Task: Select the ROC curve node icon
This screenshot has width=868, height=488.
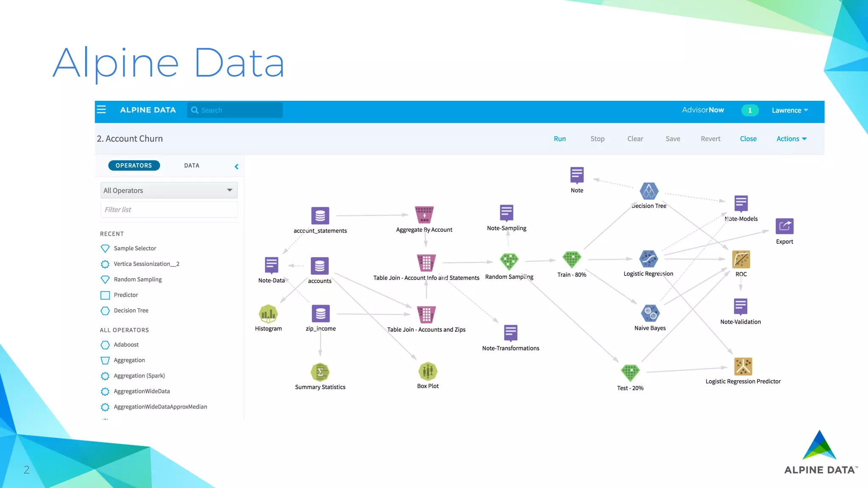Action: [x=741, y=259]
